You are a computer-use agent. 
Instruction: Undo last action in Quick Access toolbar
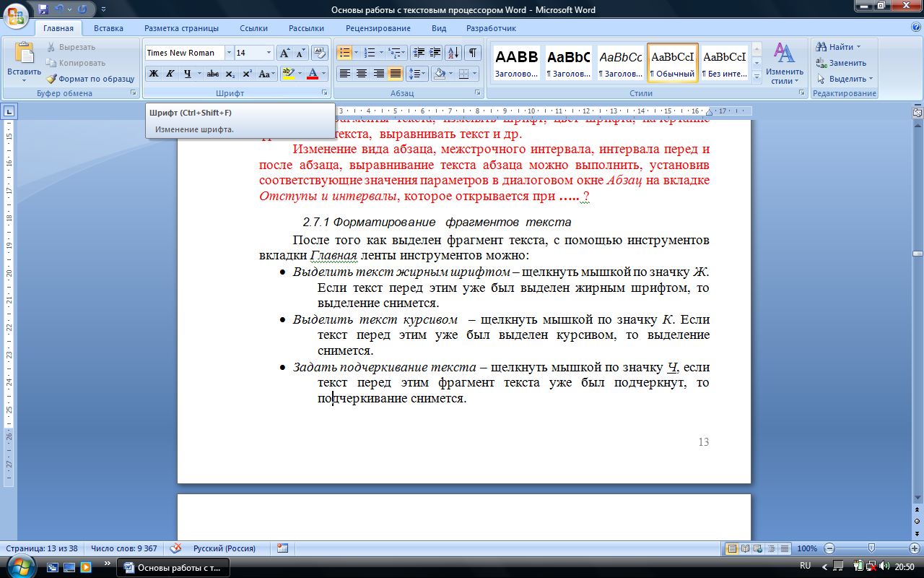click(x=60, y=10)
